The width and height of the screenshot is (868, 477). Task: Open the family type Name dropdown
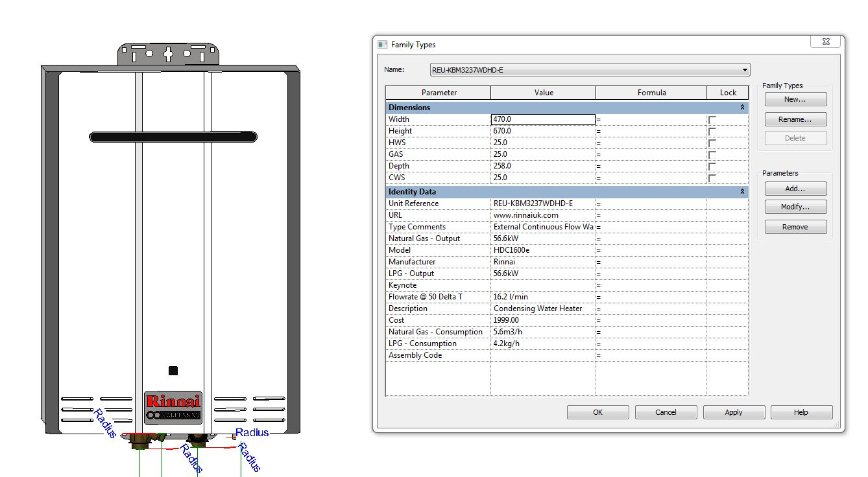[745, 70]
